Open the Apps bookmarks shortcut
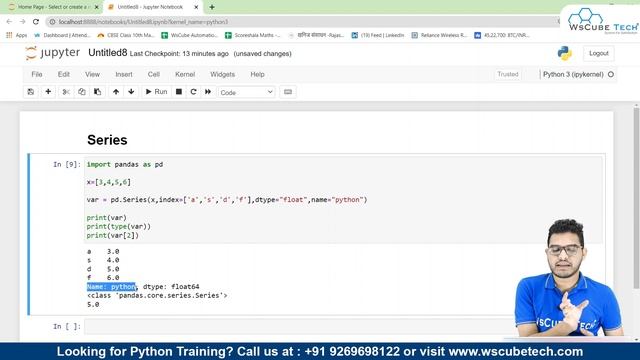The width and height of the screenshot is (640, 360). (x=17, y=36)
